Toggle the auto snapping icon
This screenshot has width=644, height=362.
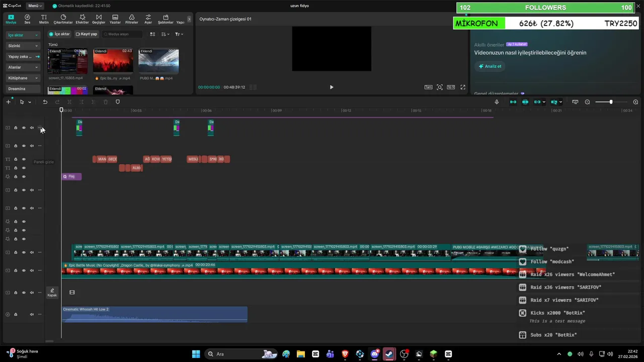[x=525, y=102]
